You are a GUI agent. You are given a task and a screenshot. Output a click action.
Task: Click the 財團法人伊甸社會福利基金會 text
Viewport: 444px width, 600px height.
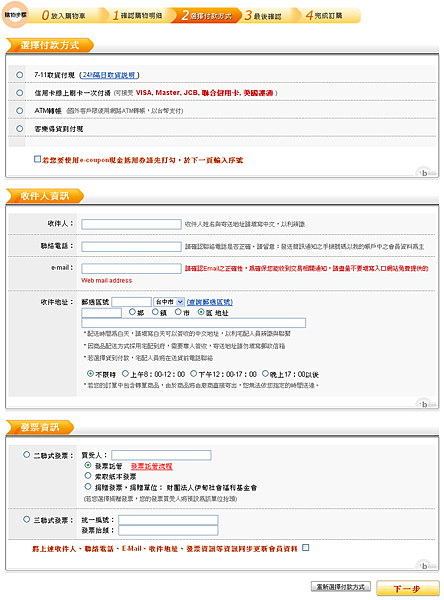(212, 488)
